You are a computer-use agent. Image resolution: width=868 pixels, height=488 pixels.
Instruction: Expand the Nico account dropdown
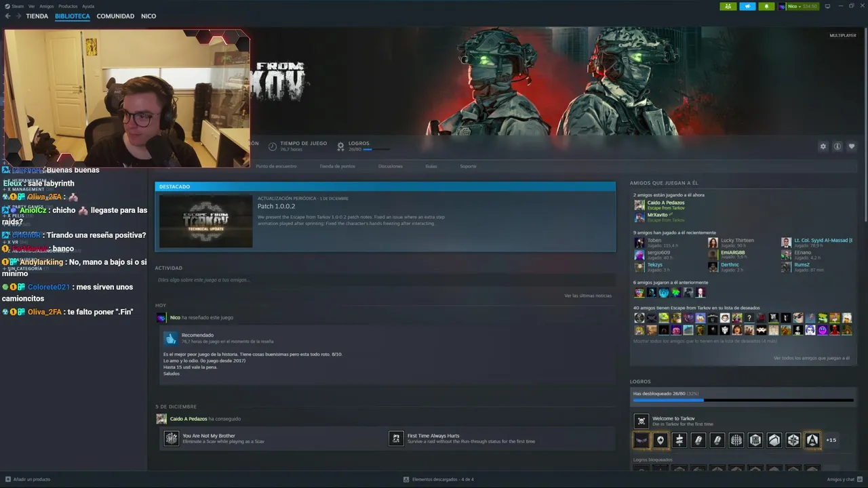(798, 6)
